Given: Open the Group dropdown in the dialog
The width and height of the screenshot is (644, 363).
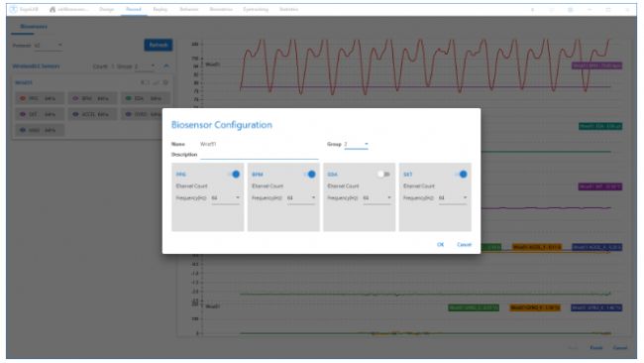Looking at the screenshot, I should (x=356, y=144).
